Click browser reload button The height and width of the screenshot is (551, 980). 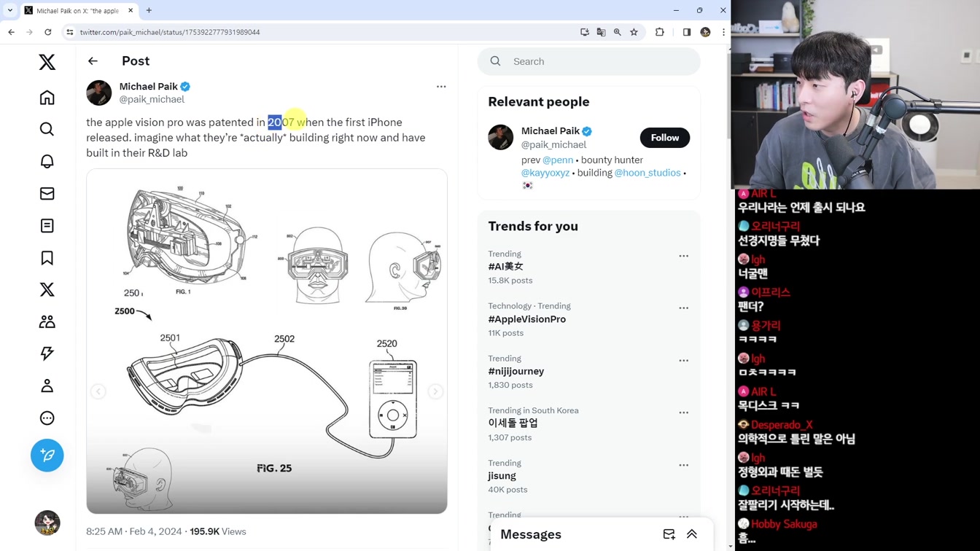pyautogui.click(x=48, y=32)
